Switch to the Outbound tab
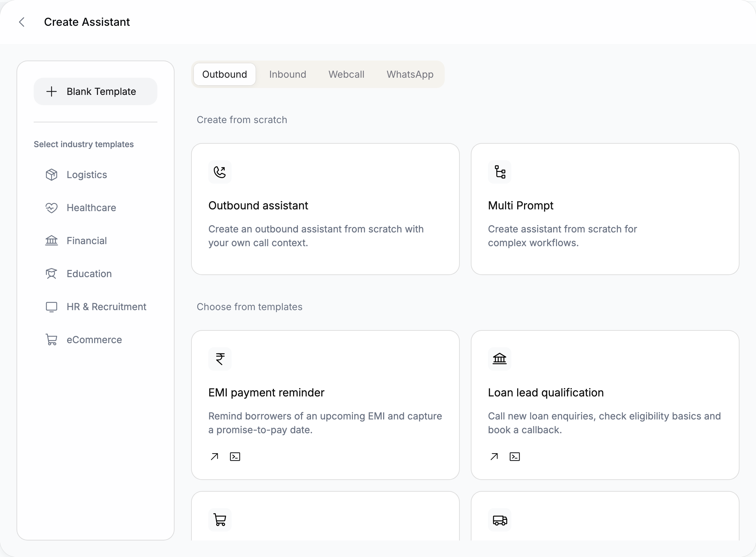The width and height of the screenshot is (756, 557). coord(225,74)
